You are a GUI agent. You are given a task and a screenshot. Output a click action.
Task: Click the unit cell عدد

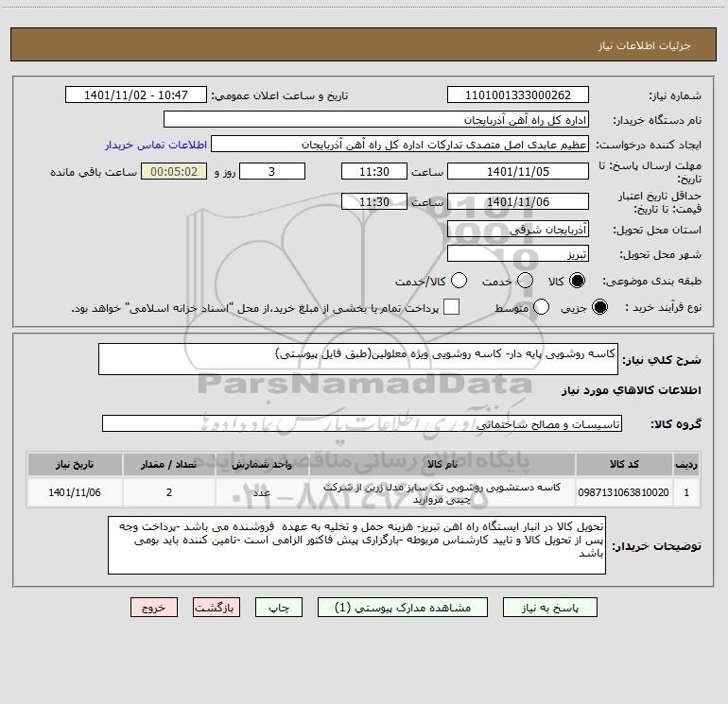[262, 492]
